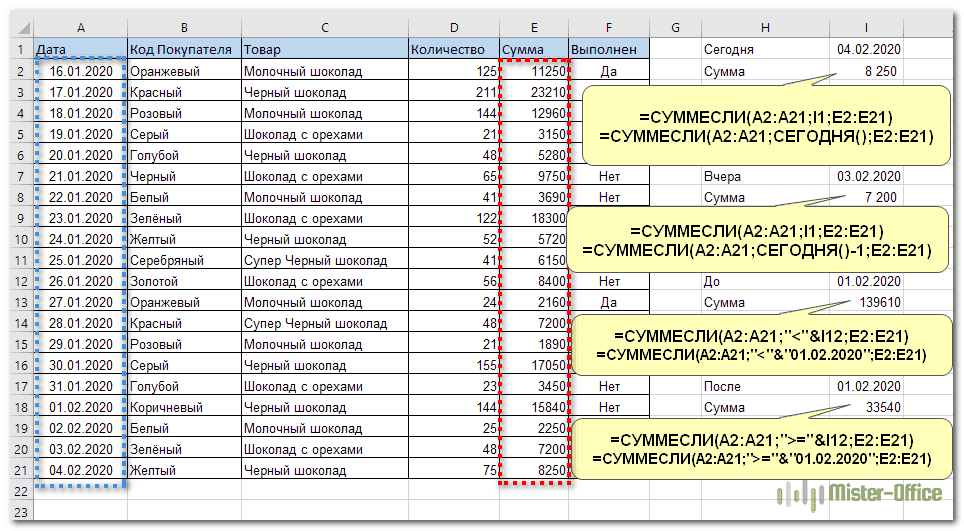Select column E header
Image resolution: width=964 pixels, height=531 pixels.
pyautogui.click(x=533, y=28)
